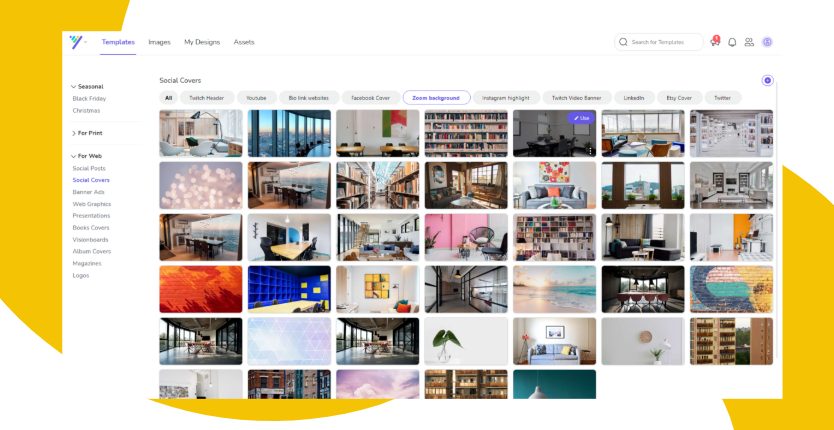Select the Twitch Header filter chip
The height and width of the screenshot is (430, 834).
(207, 98)
